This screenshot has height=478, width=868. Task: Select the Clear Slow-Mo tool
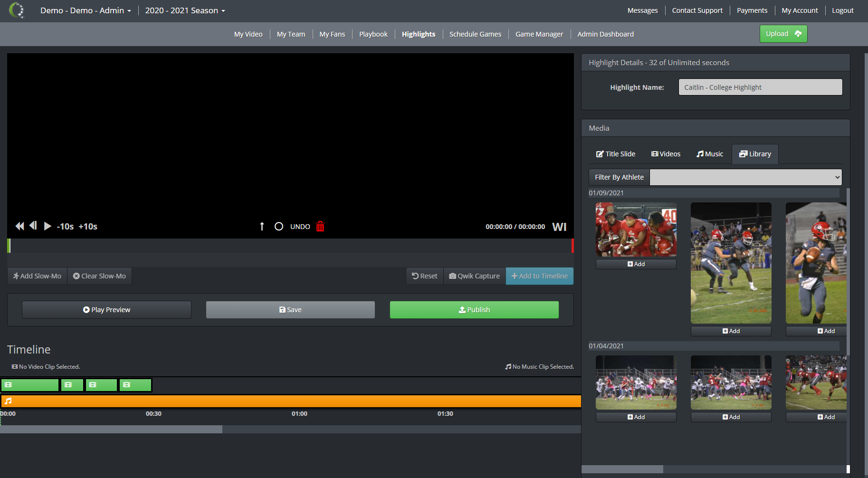(x=99, y=276)
